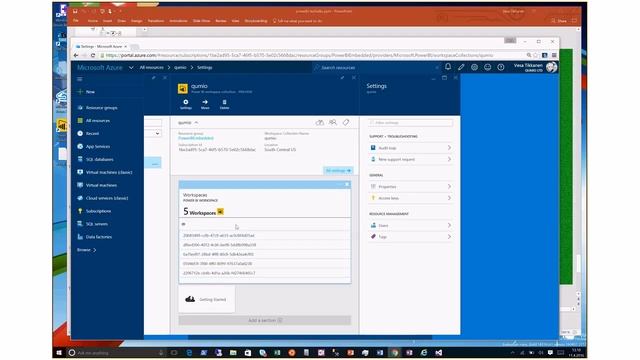Image resolution: width=640 pixels, height=360 pixels.
Task: Click the Filter settings input field
Action: [x=411, y=122]
